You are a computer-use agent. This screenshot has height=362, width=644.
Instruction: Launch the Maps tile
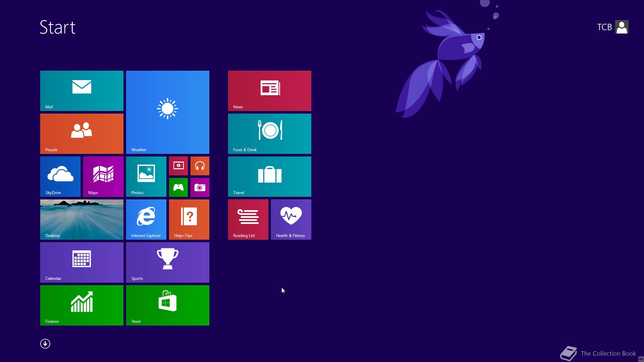click(103, 176)
